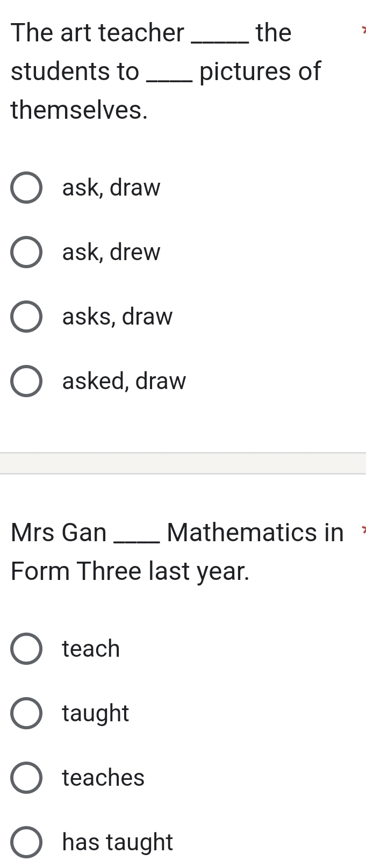The width and height of the screenshot is (366, 868).
Task: Click the 'teaches' answer label text
Action: [103, 778]
